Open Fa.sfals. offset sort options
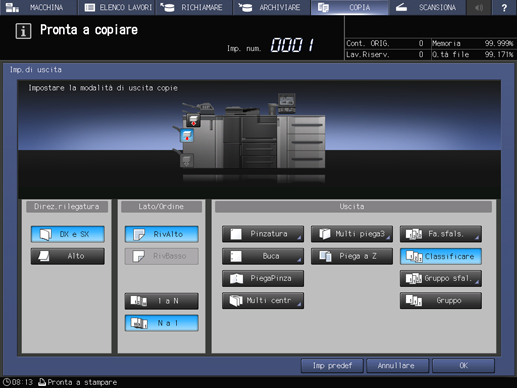517x388 pixels. click(x=441, y=234)
